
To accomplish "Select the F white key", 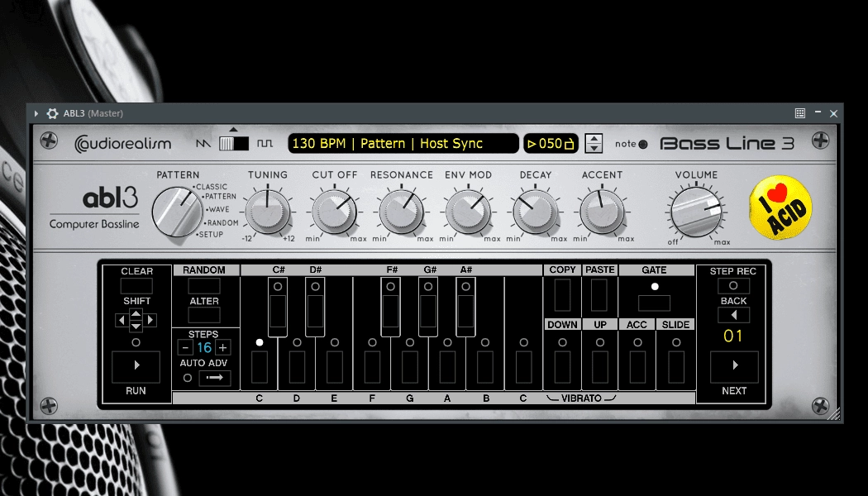I will [372, 366].
